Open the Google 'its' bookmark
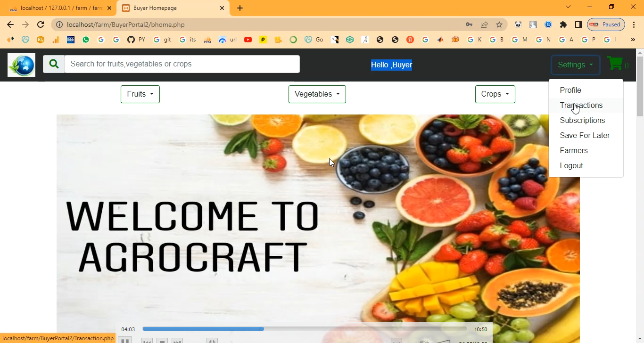644x343 pixels. pos(188,40)
